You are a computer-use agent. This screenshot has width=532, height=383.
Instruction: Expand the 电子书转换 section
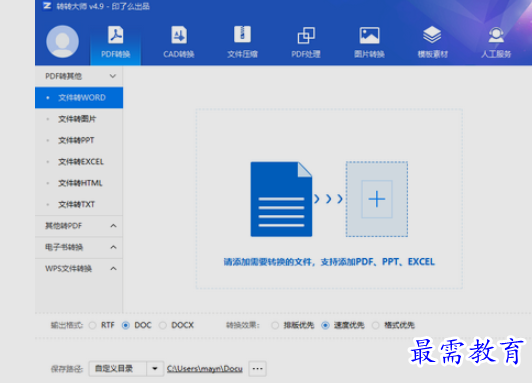(x=79, y=247)
